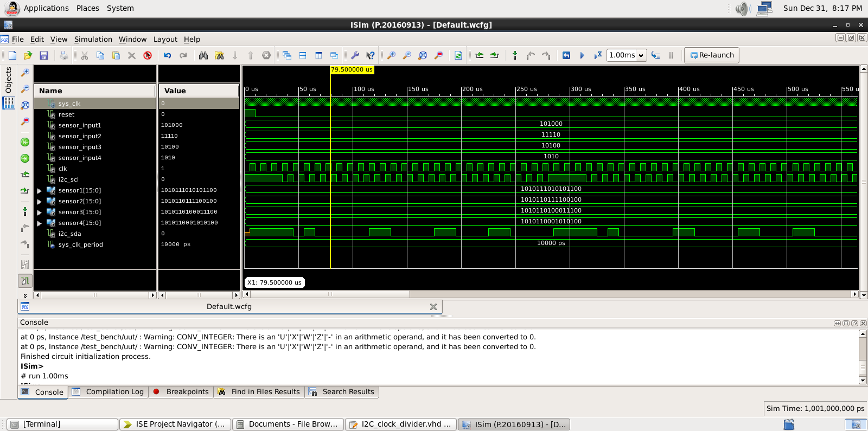The height and width of the screenshot is (431, 868).
Task: Close the Default.wcfg tab
Action: pos(433,307)
